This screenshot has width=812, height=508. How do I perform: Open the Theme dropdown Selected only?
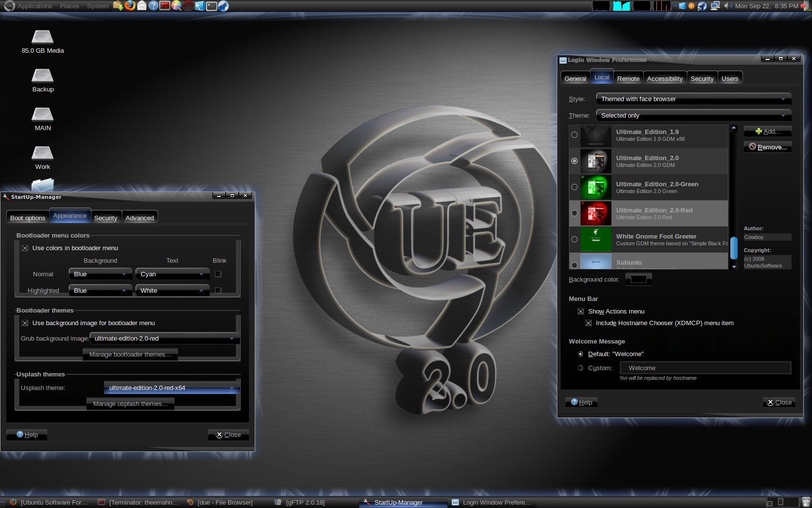694,115
